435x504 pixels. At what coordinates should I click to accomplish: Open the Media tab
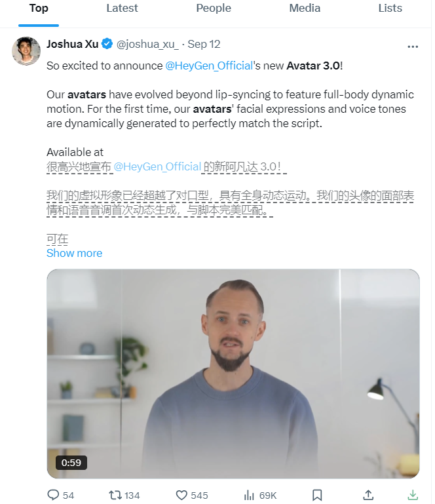coord(305,9)
